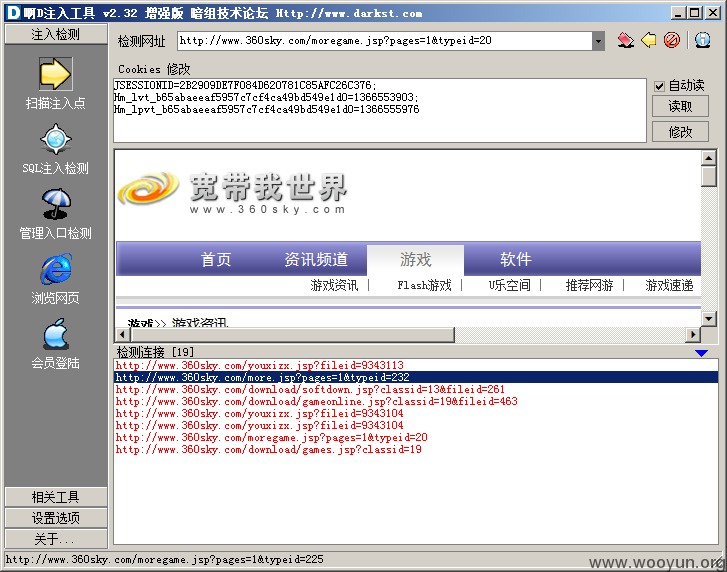Click inside the 检测网址 URL input field
The width and height of the screenshot is (727, 572).
coord(385,41)
